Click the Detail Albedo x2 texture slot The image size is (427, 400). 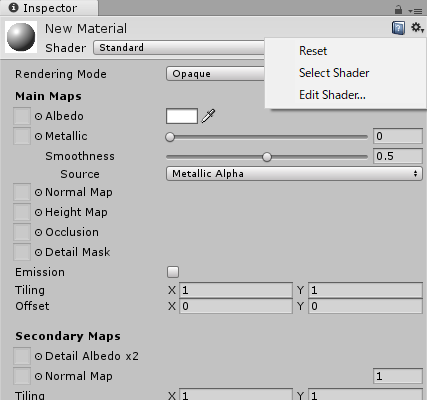[22, 356]
